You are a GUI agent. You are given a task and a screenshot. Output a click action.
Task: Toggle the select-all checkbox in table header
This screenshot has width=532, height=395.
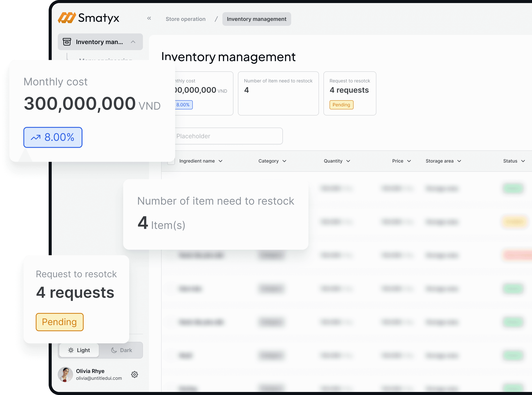point(171,161)
